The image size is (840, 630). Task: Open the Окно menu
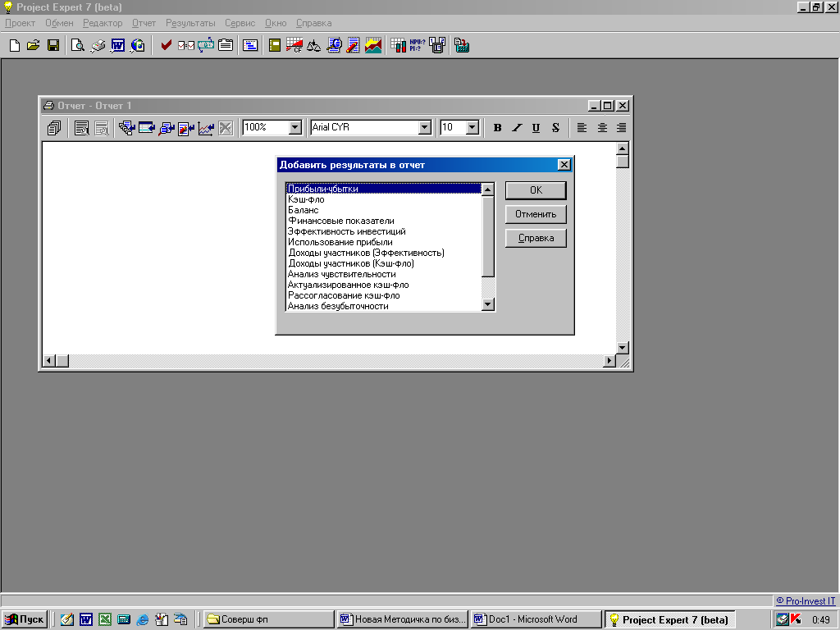(276, 23)
